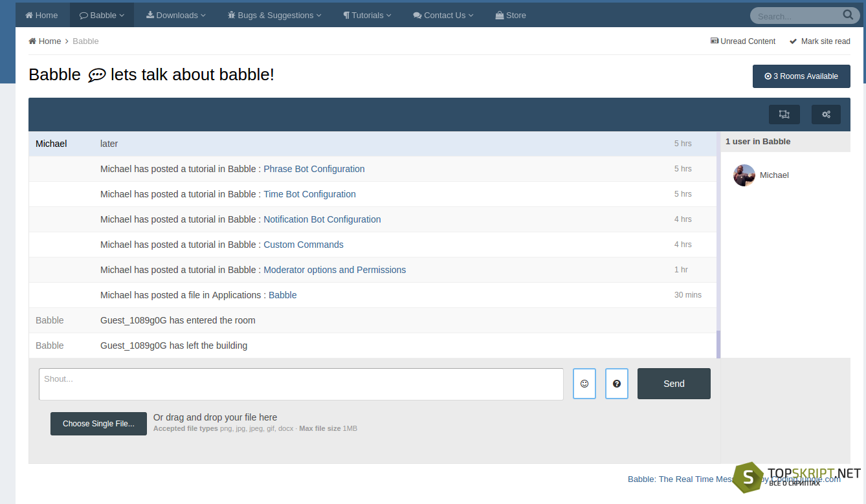Screen dimensions: 866x504
Task: Open the chat settings gears icon
Action: point(826,115)
